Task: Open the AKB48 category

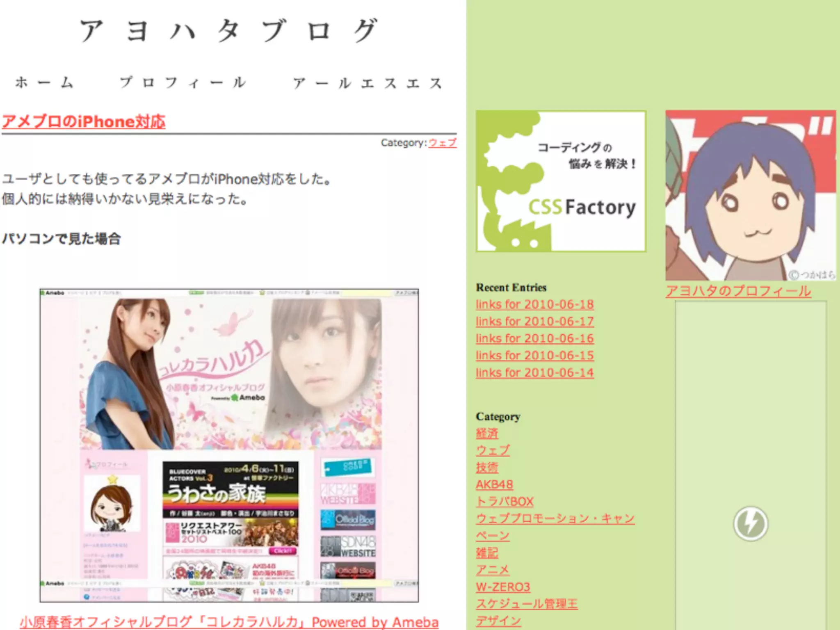Action: tap(494, 485)
